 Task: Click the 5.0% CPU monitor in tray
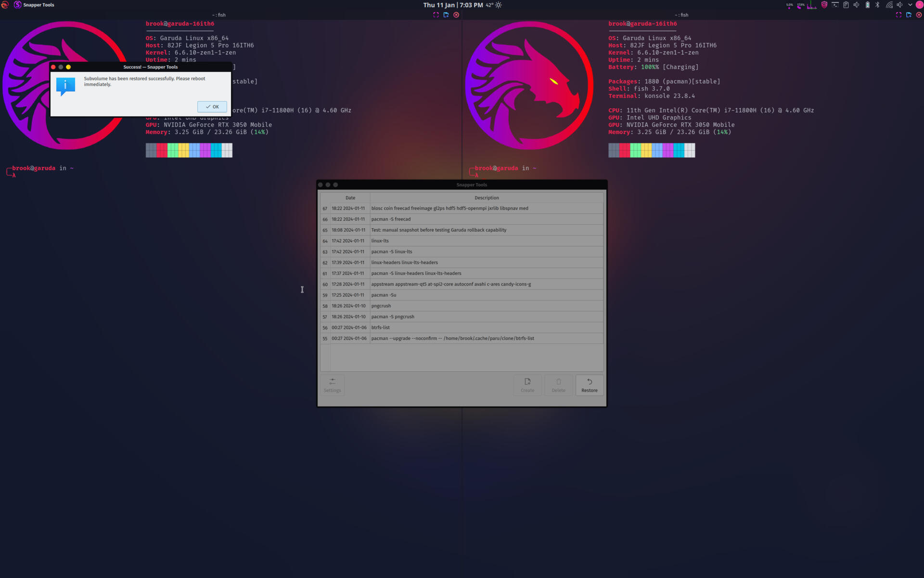tap(789, 5)
